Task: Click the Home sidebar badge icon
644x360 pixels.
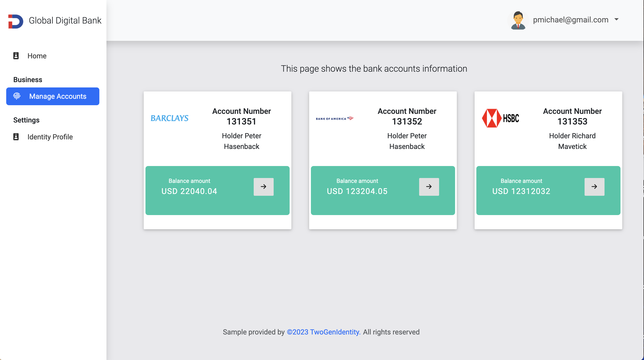Action: [x=16, y=56]
